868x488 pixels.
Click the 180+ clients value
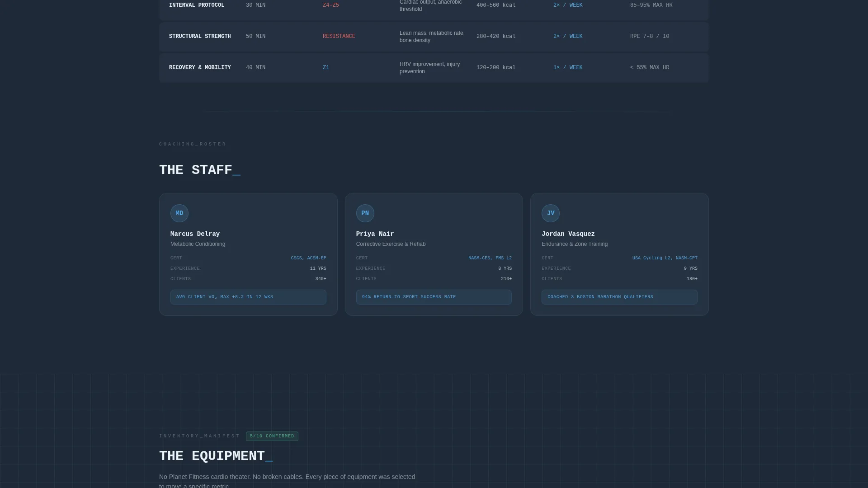[x=692, y=279]
